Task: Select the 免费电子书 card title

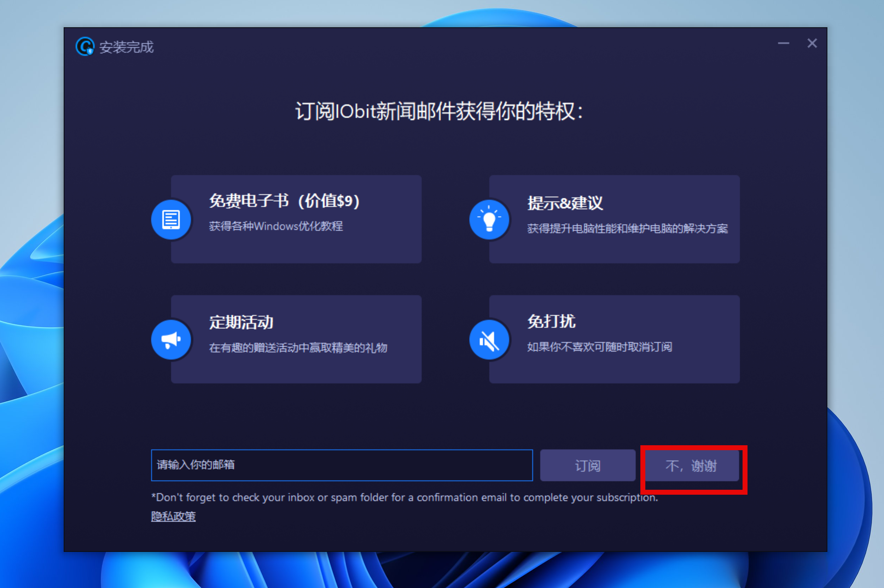Action: (284, 201)
